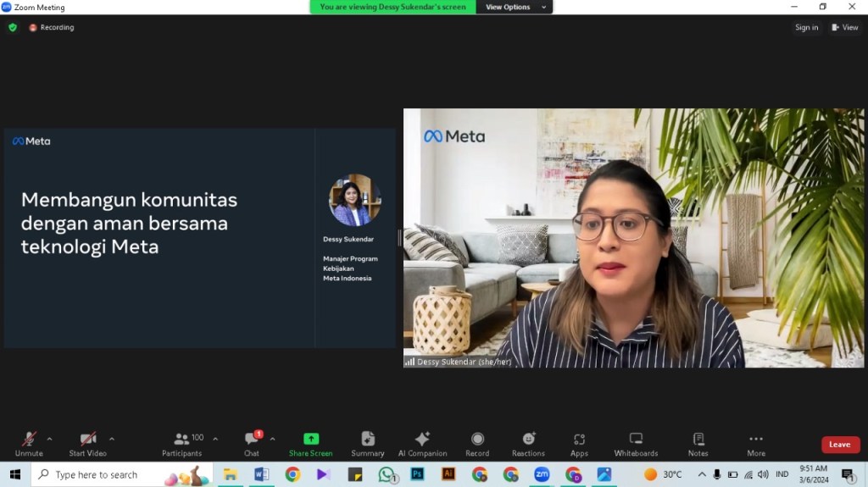Open Zoom Apps panel

coord(579,443)
